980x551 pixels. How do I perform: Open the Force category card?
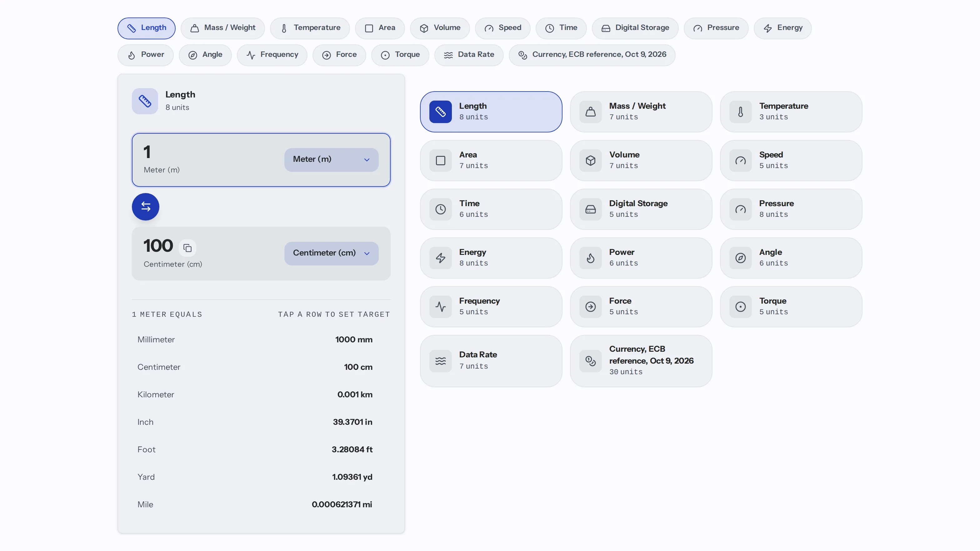click(641, 306)
